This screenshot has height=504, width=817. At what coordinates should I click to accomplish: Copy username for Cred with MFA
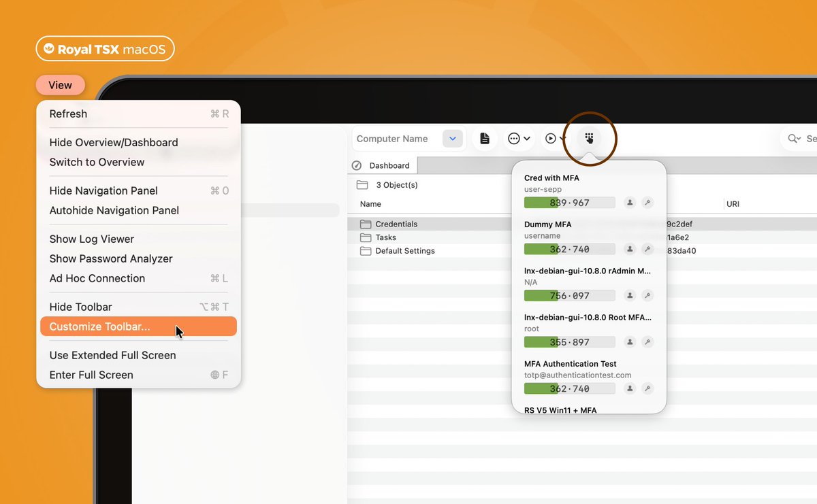pos(630,203)
